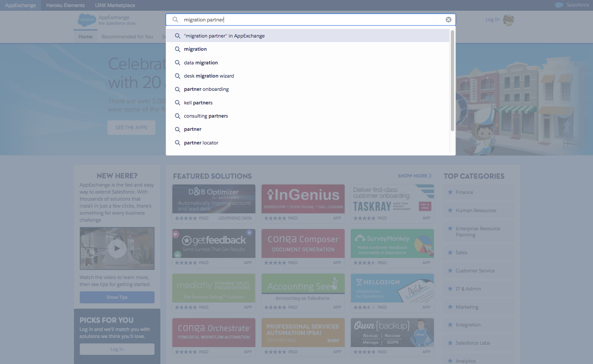Pick the "desk migration wizard" suggestion

point(307,76)
